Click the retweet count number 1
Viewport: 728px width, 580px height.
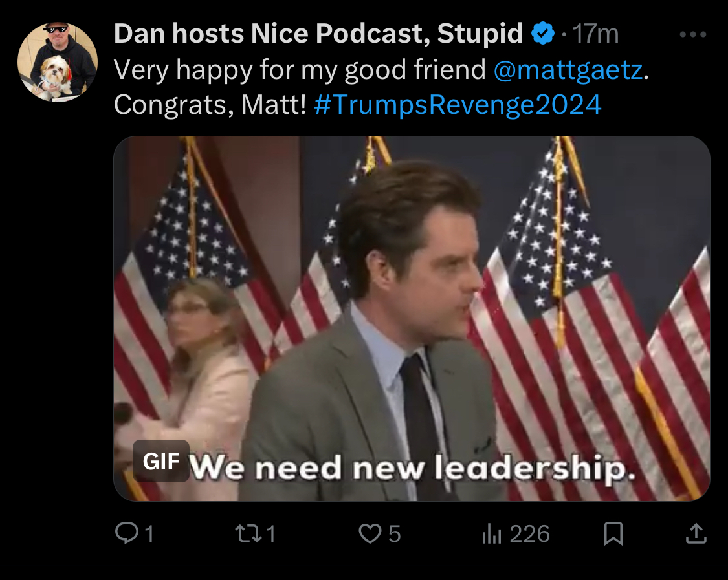pos(271,534)
